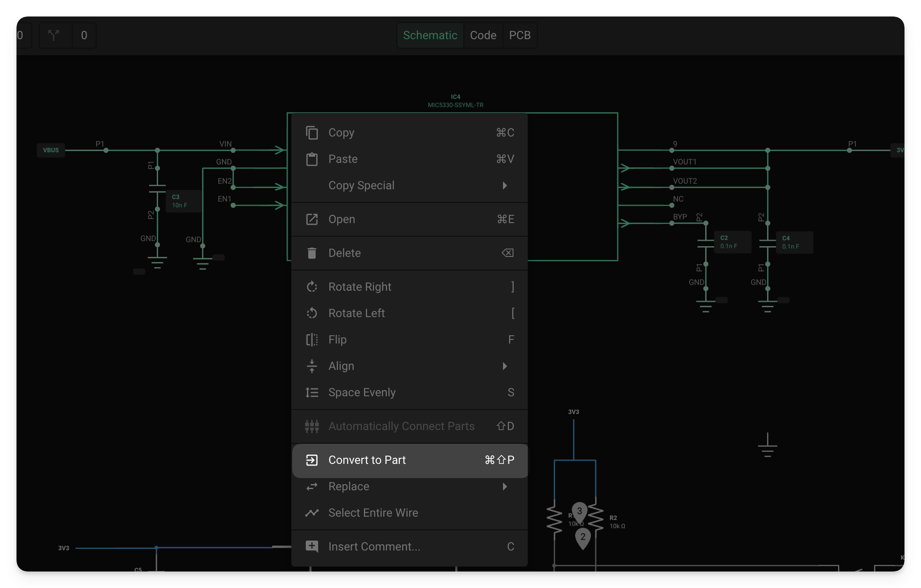Choose Convert to Part from the menu

tap(367, 460)
